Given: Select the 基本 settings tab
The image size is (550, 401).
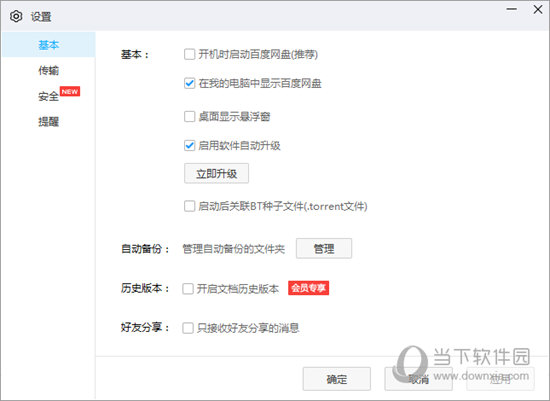Looking at the screenshot, I should (x=48, y=45).
